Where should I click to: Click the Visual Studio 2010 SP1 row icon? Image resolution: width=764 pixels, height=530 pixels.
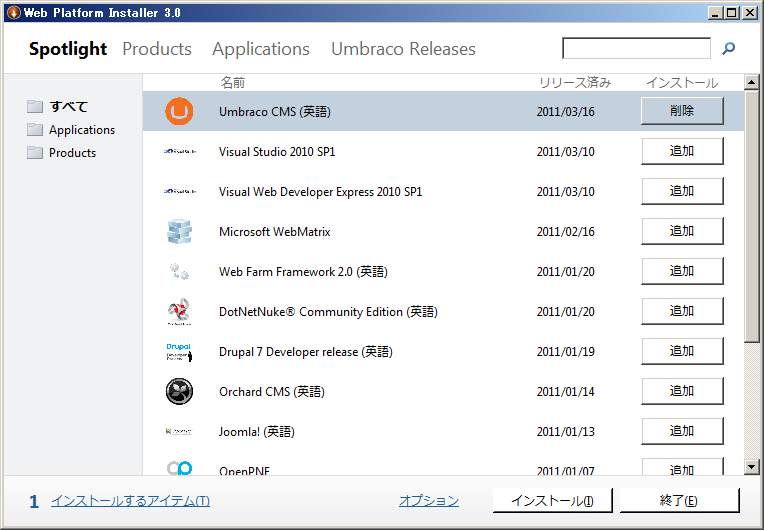pyautogui.click(x=180, y=151)
